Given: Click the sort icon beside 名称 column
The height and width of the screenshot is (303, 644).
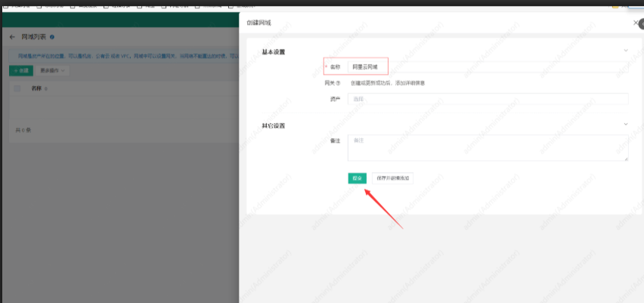Looking at the screenshot, I should pos(46,89).
